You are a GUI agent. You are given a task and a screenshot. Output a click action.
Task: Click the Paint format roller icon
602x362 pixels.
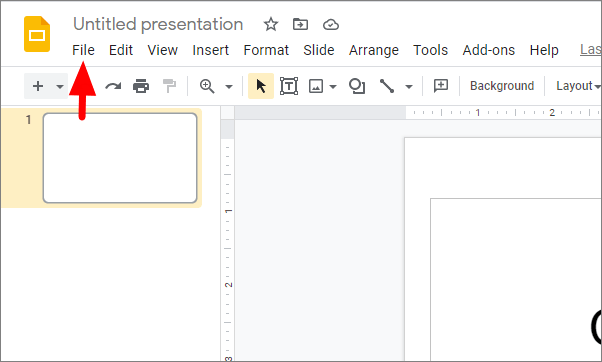[169, 86]
